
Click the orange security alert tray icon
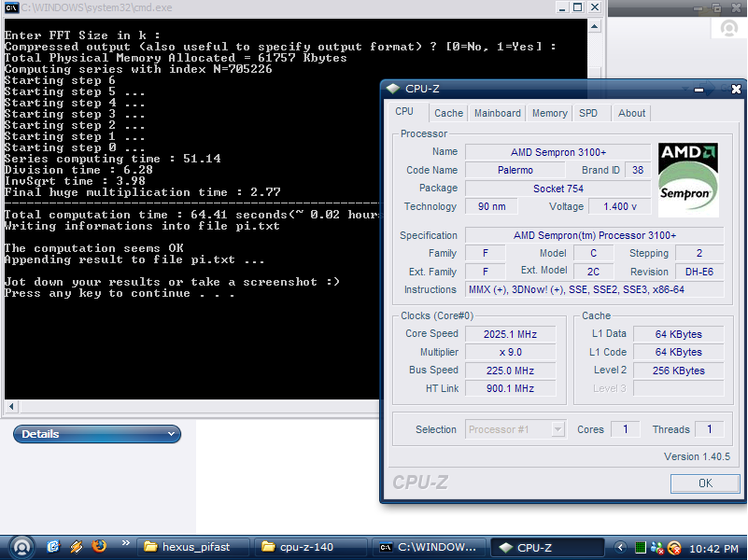(x=674, y=548)
